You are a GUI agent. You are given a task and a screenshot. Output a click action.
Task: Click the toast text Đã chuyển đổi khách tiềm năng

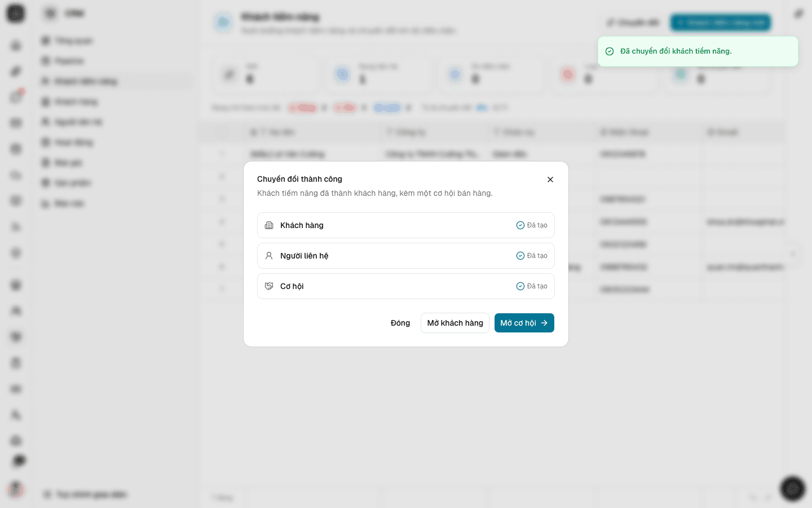click(676, 51)
